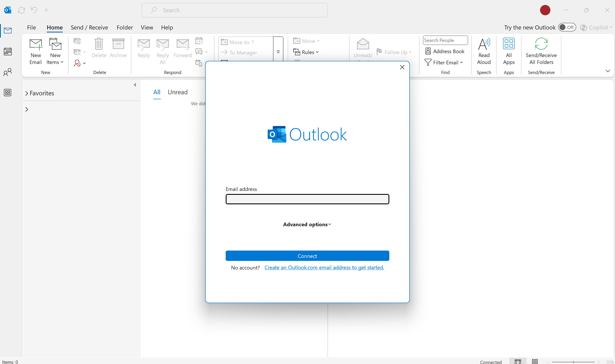Open the File menu
This screenshot has width=615, height=364.
tap(31, 28)
